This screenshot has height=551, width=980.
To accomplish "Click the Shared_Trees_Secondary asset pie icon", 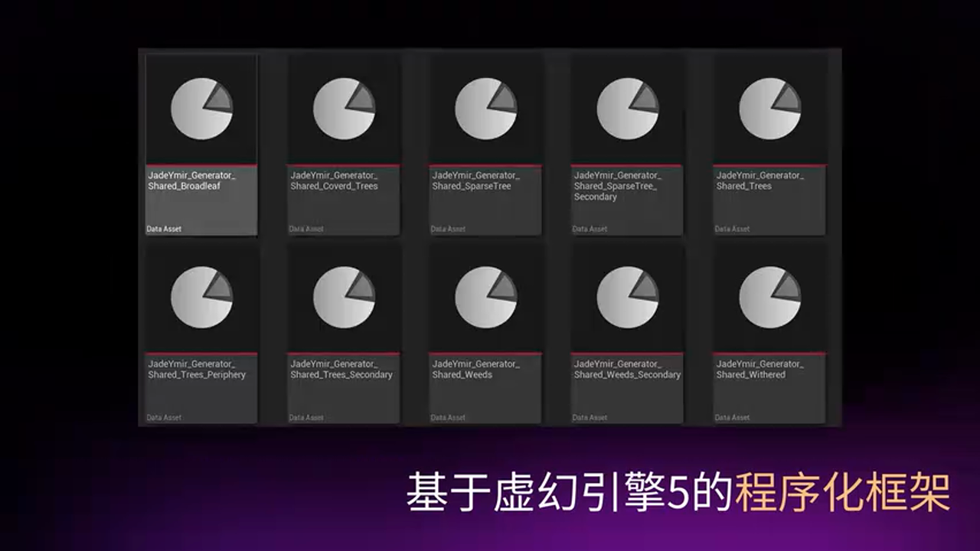I will tap(344, 298).
